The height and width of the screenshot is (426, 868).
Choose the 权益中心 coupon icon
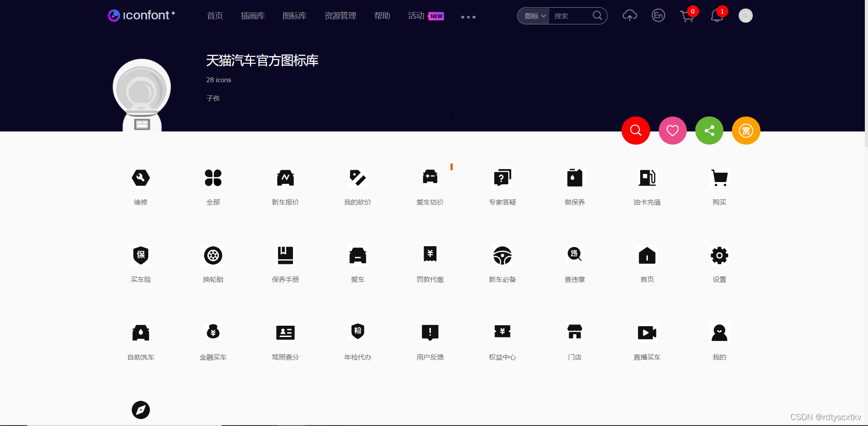point(502,332)
